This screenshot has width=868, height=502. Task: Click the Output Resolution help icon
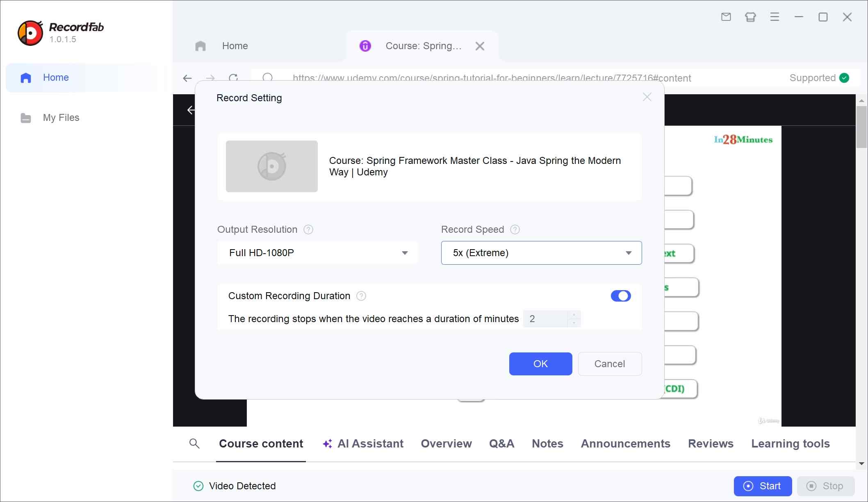pyautogui.click(x=308, y=229)
